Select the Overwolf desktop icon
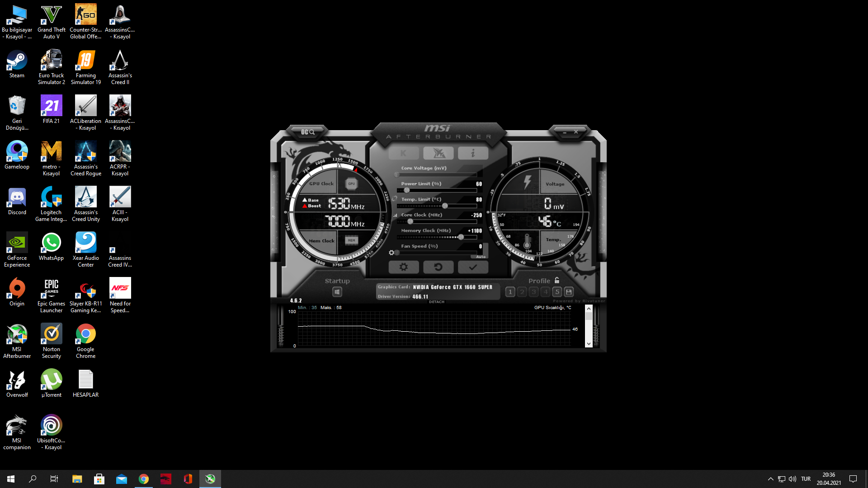The height and width of the screenshot is (488, 868). tap(17, 384)
